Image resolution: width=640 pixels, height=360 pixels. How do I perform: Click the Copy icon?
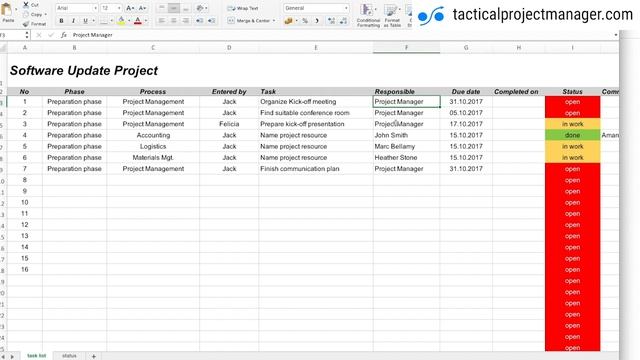pos(26,14)
